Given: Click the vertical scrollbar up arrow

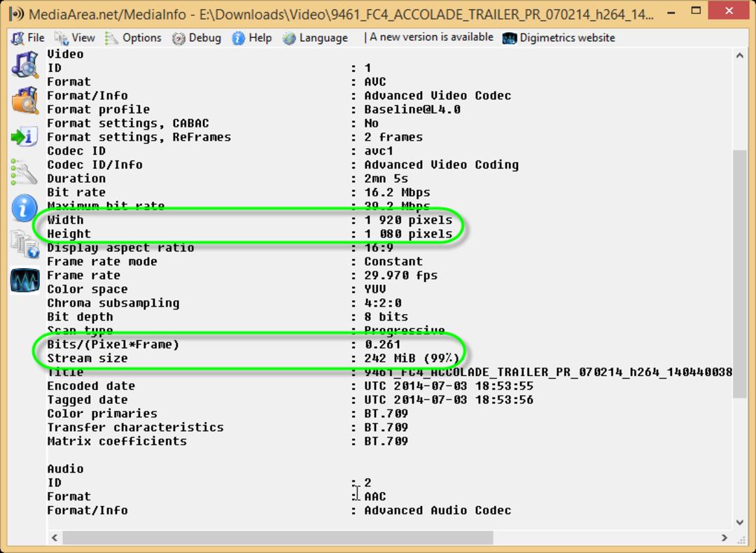Looking at the screenshot, I should click(740, 56).
